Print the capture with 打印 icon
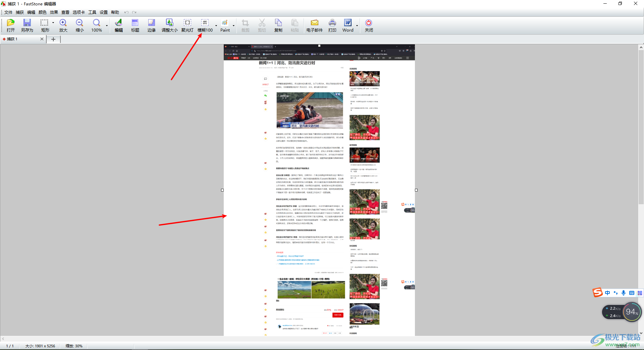The height and width of the screenshot is (350, 644). pyautogui.click(x=332, y=26)
